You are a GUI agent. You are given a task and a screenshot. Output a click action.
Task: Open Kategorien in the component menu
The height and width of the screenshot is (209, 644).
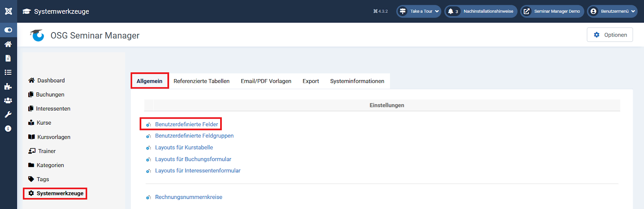click(x=50, y=165)
